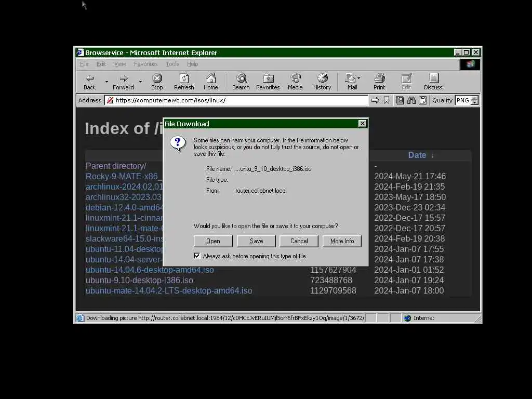Open the File menu

click(x=84, y=64)
